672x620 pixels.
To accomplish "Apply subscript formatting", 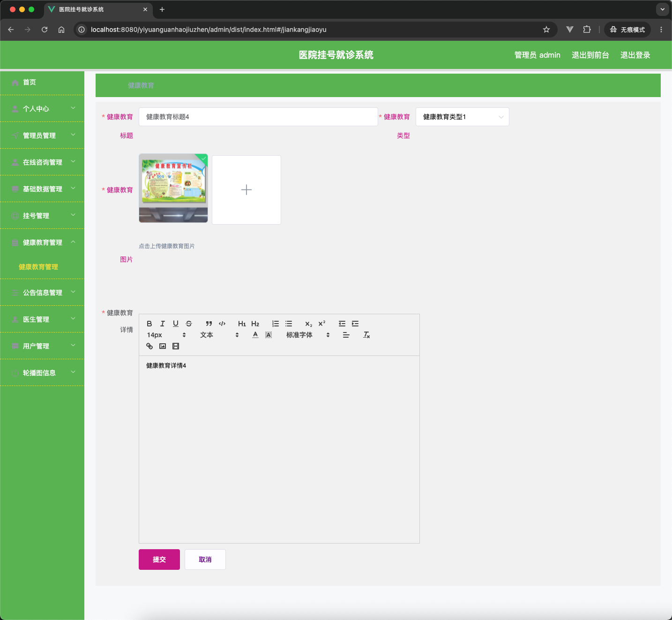I will [x=308, y=324].
